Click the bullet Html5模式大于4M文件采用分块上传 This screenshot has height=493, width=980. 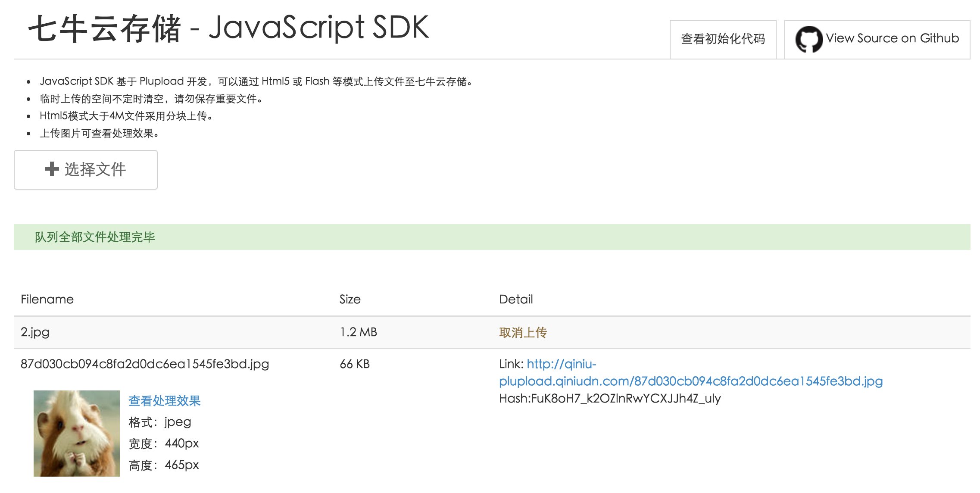[126, 116]
